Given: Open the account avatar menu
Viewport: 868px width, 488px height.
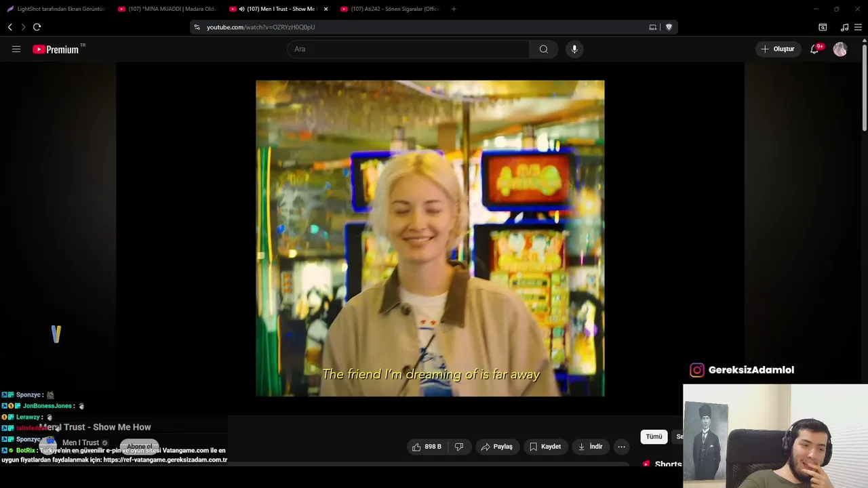Looking at the screenshot, I should (840, 49).
